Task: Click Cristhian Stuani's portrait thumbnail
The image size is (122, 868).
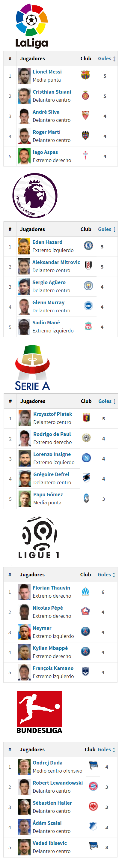Action: click(24, 96)
